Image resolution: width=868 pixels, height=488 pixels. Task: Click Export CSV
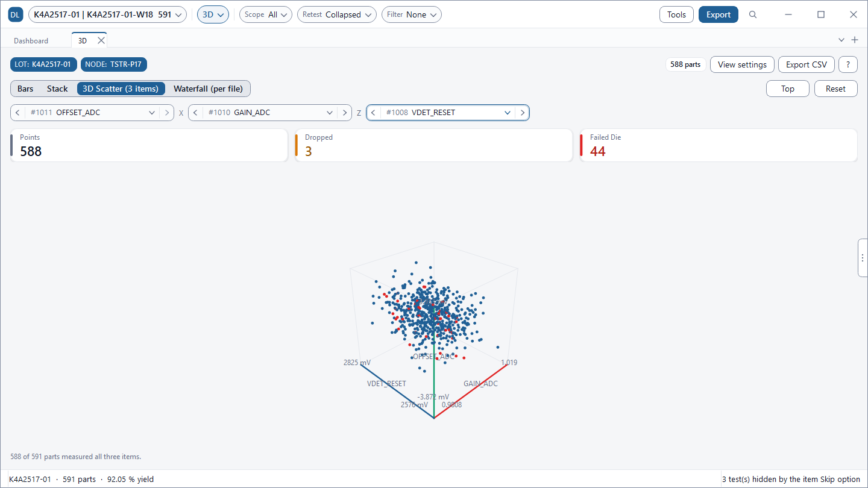(x=807, y=64)
